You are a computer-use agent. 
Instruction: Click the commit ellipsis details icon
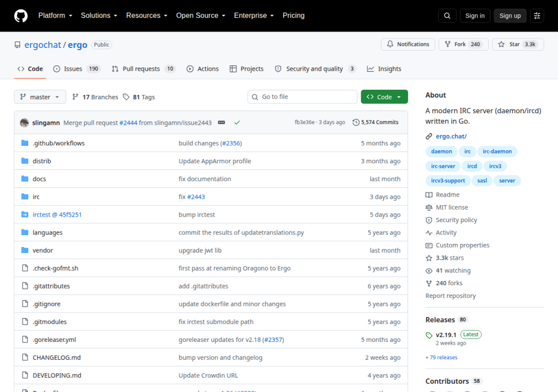(x=221, y=122)
